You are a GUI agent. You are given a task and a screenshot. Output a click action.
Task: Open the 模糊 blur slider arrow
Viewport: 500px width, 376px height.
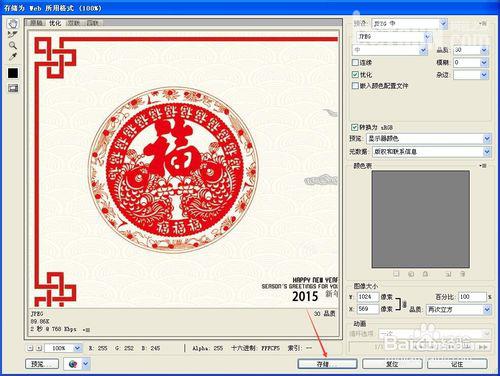pos(484,62)
